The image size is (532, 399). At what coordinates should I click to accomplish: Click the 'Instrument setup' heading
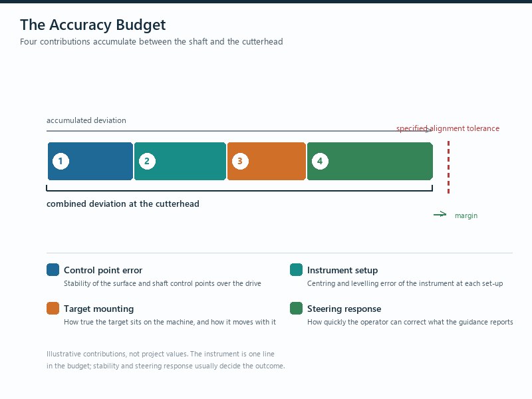click(342, 271)
